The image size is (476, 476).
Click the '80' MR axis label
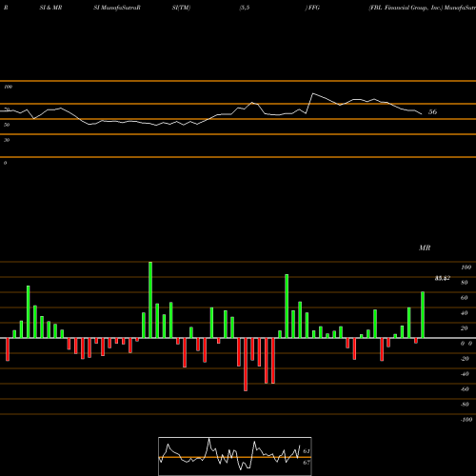click(x=465, y=283)
